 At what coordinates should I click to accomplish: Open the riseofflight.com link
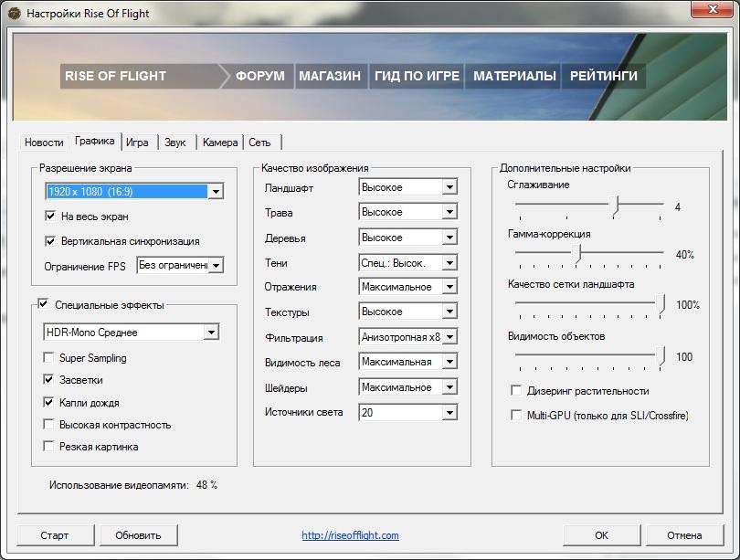pos(350,535)
